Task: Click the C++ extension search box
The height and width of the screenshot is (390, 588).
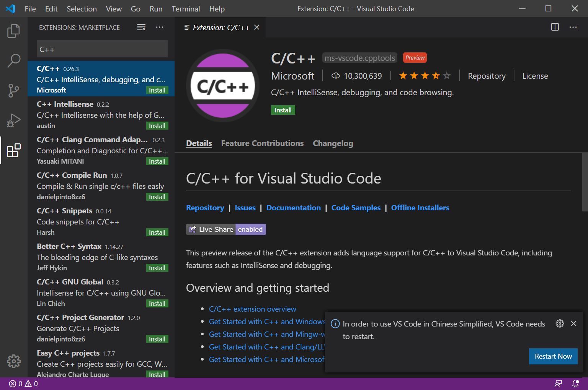Action: click(x=102, y=49)
